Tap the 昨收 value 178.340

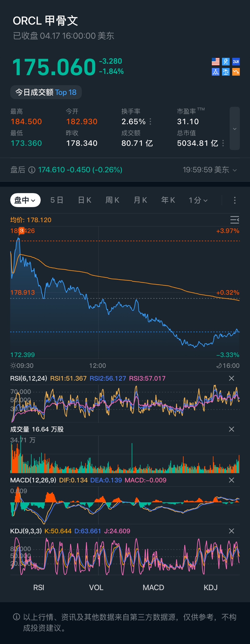[82, 143]
